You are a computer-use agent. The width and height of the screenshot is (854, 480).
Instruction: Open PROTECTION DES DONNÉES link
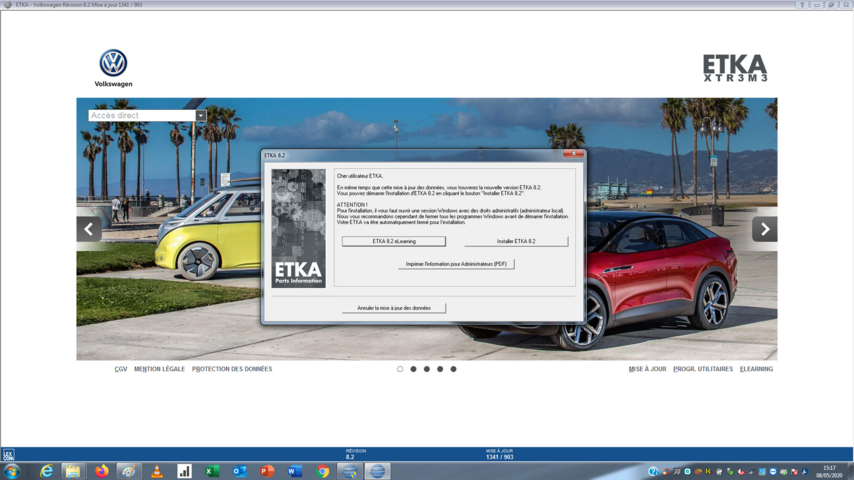232,369
